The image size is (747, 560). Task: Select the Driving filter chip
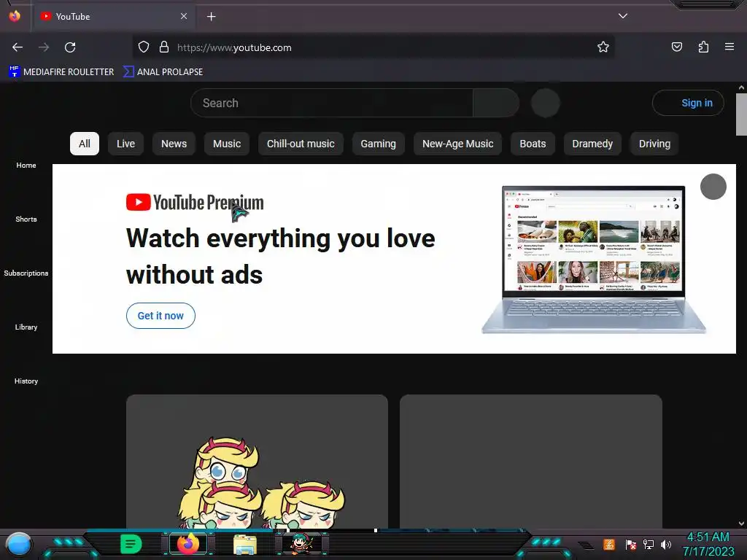tap(654, 144)
